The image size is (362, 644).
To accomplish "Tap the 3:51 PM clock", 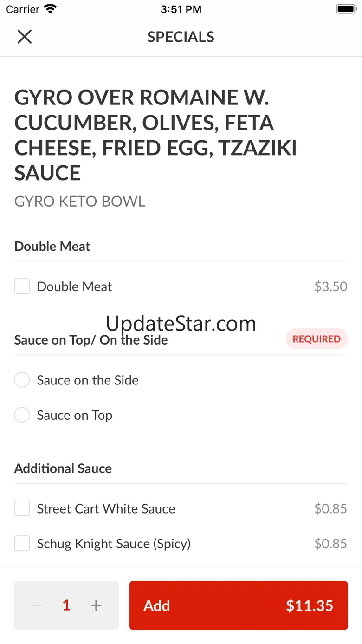I will click(x=181, y=9).
